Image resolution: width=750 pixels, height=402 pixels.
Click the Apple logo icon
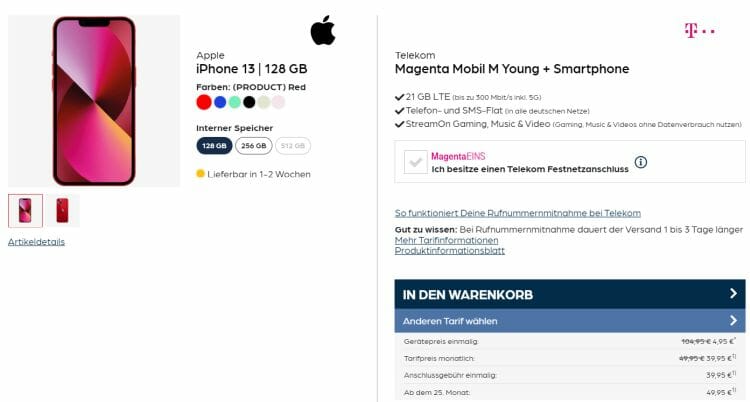tap(322, 30)
